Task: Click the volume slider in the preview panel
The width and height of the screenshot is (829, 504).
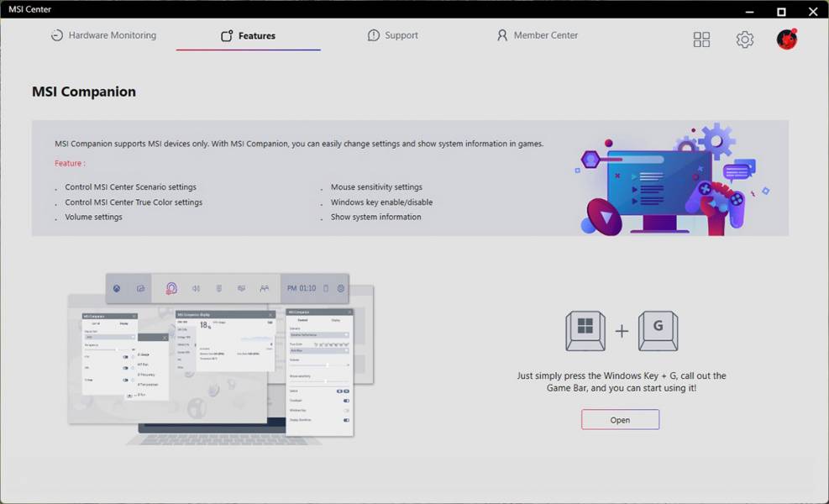Action: click(x=319, y=365)
